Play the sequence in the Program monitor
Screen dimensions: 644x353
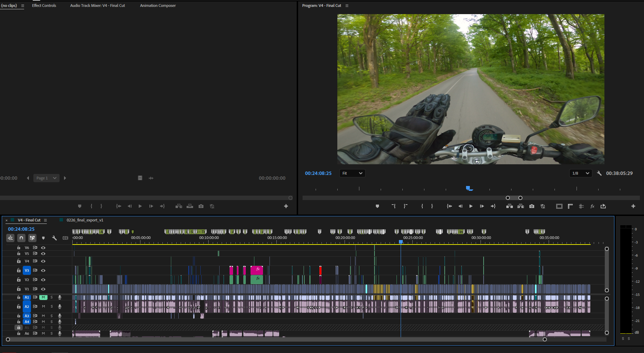[471, 206]
